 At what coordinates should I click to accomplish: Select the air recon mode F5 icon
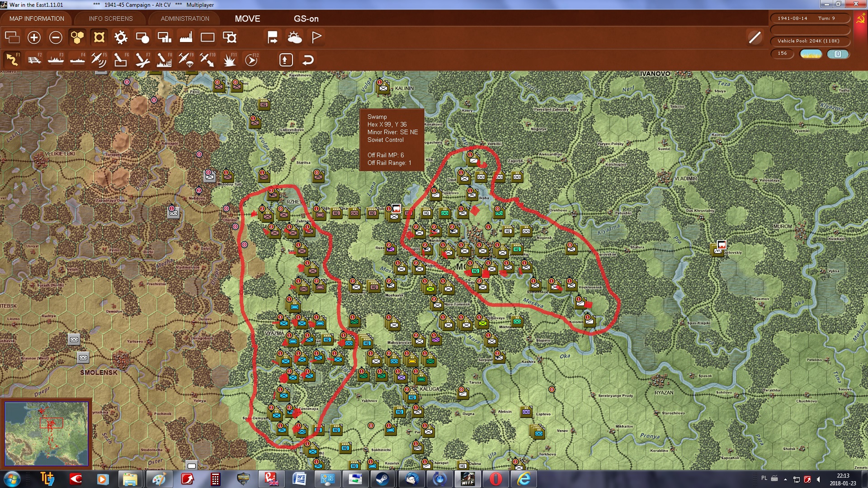point(99,60)
